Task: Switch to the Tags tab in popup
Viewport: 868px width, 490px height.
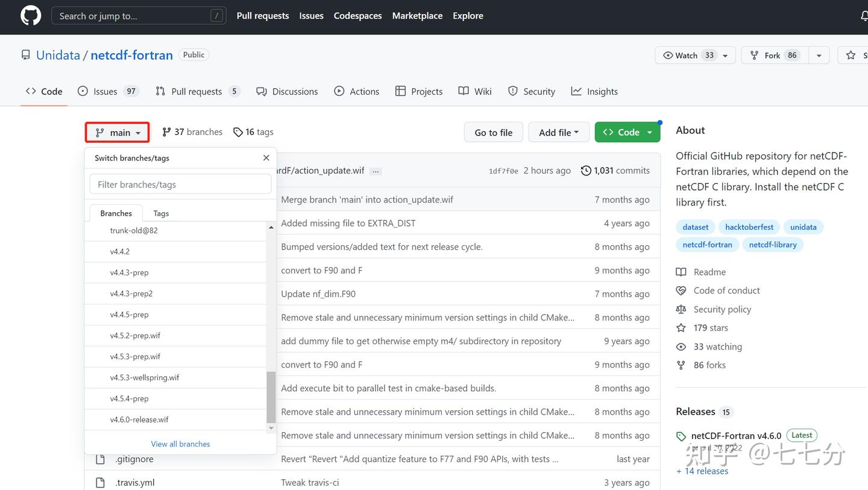Action: tap(161, 213)
